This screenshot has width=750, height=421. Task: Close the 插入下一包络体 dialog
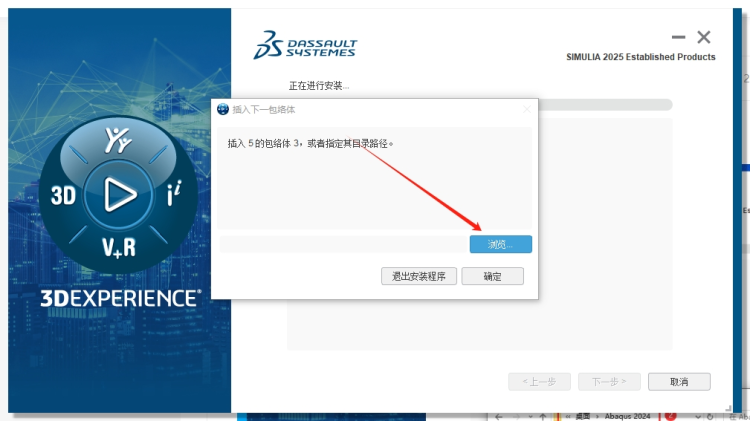click(526, 109)
